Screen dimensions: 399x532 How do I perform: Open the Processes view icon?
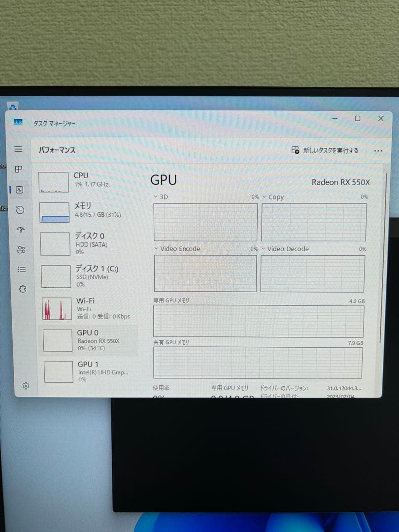pyautogui.click(x=18, y=169)
